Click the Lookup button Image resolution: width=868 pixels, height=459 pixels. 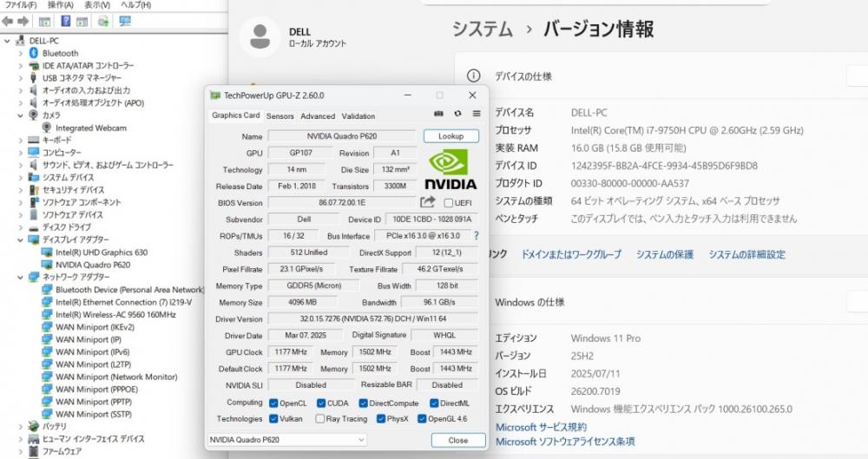pos(451,136)
